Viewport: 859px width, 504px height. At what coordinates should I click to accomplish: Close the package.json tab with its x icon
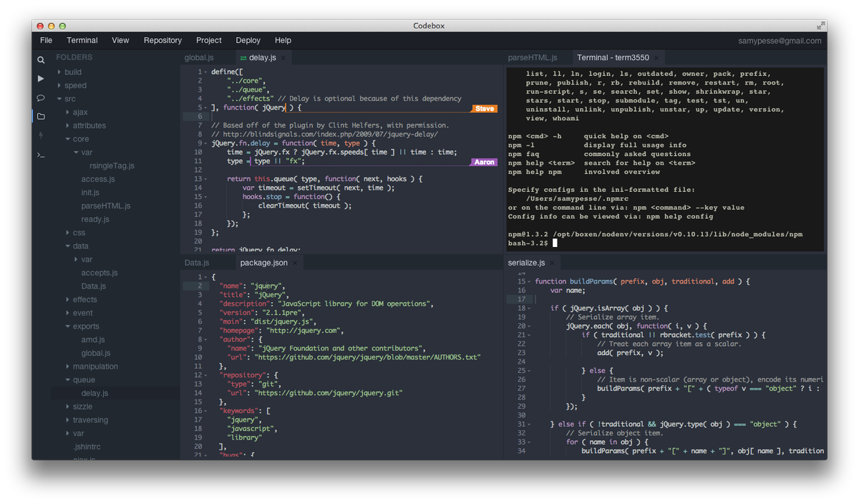coord(296,262)
